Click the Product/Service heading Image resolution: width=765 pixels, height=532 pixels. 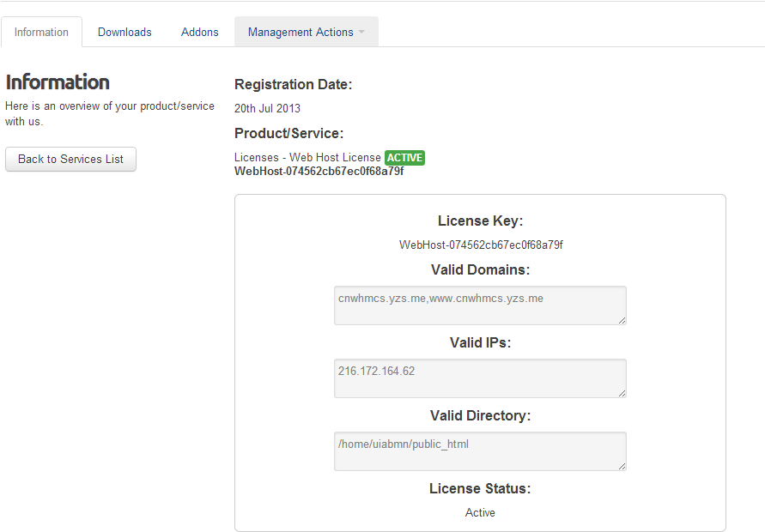coord(288,133)
